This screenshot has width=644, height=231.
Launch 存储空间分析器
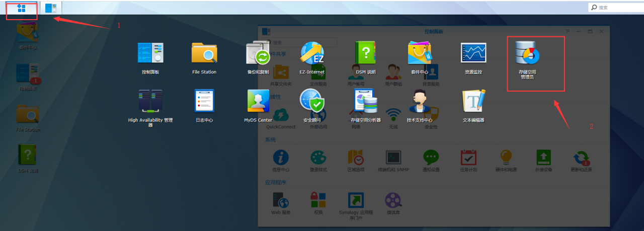point(366,106)
